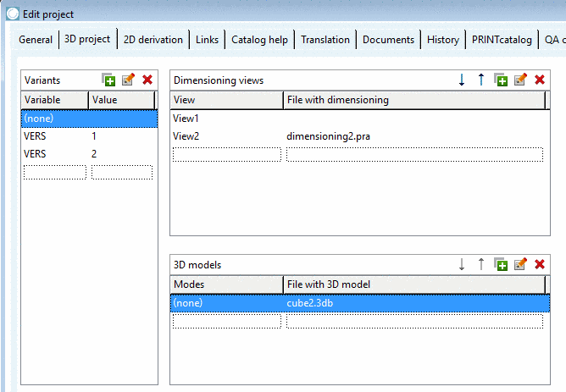The height and width of the screenshot is (392, 566).
Task: Add a new variant with green plus icon
Action: 108,80
